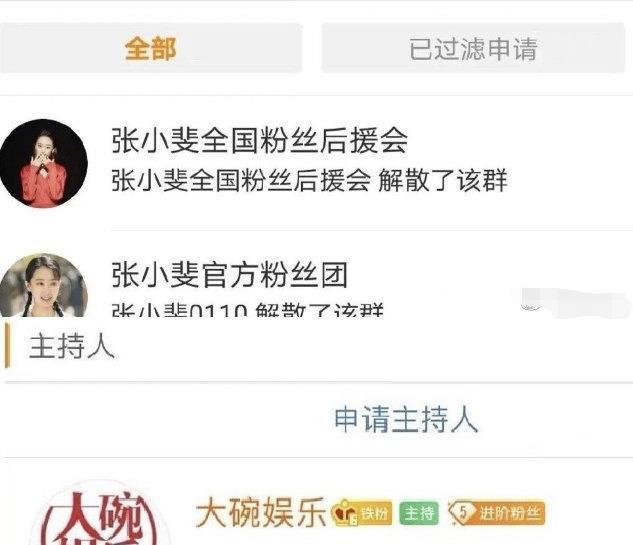Tap the 张小斐全国粉丝后援会 group avatar

coord(44,163)
